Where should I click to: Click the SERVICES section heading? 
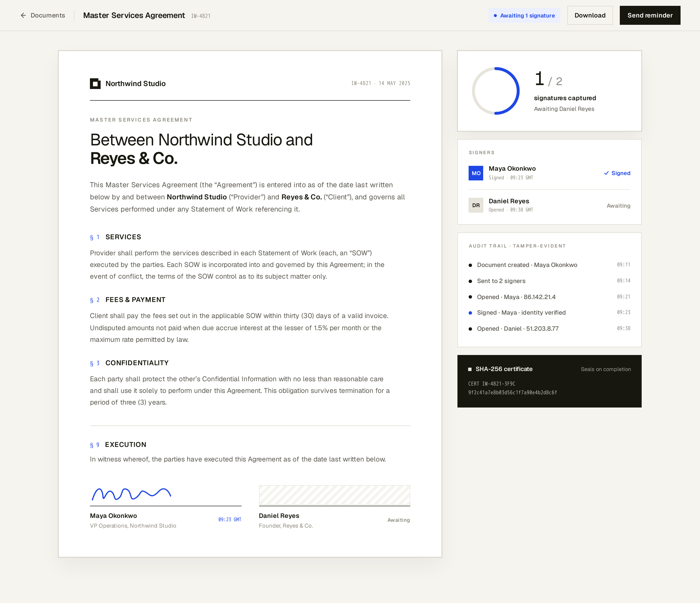click(x=123, y=237)
